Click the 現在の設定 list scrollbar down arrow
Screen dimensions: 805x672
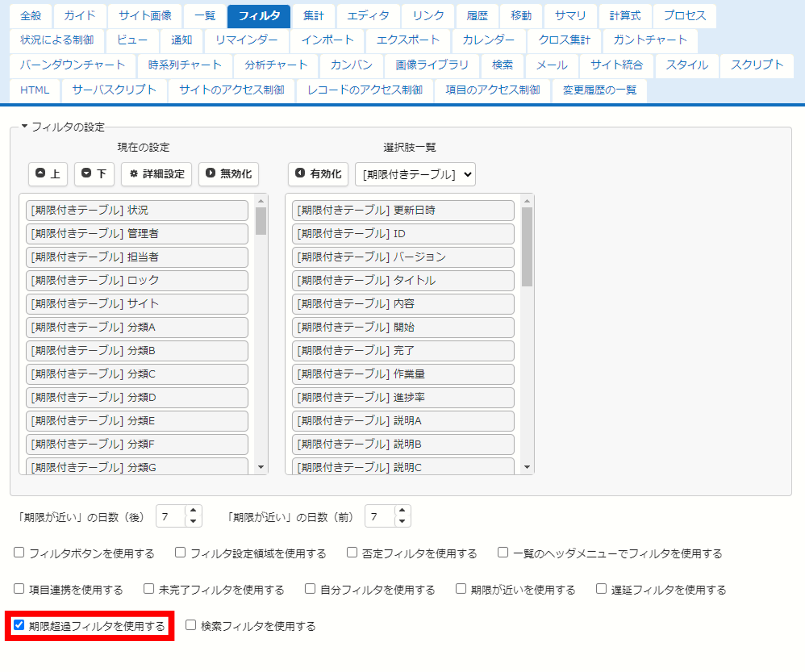(x=261, y=467)
